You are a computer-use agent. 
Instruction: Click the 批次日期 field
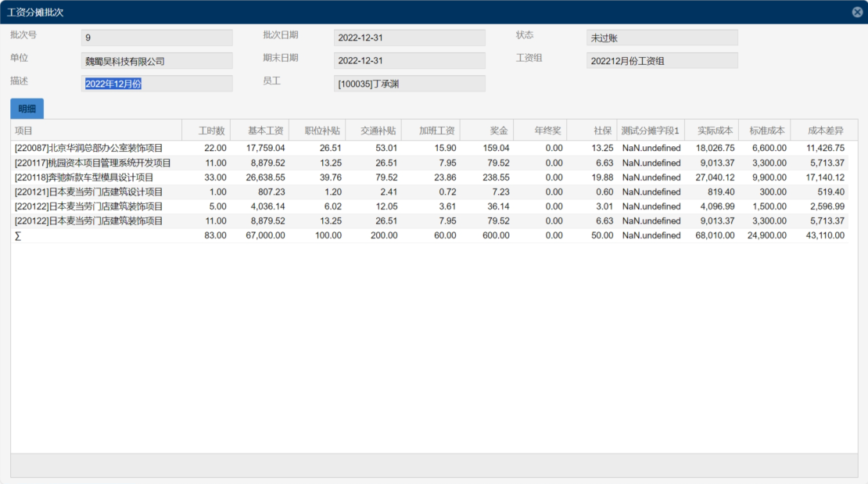(x=409, y=38)
